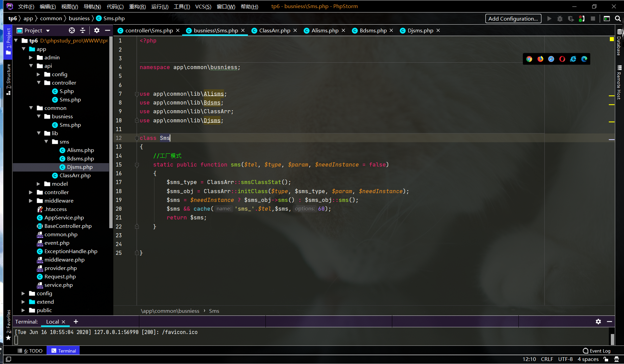Expand the model folder
The height and width of the screenshot is (364, 624).
(38, 184)
